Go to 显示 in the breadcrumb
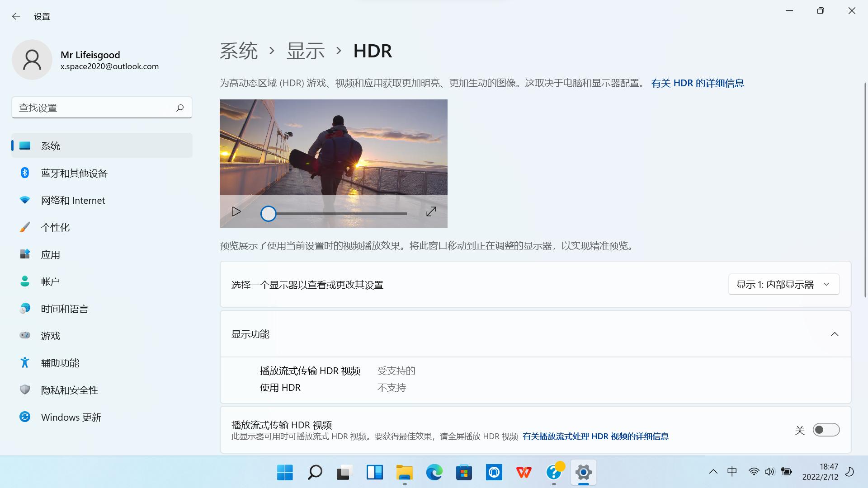Viewport: 868px width, 488px height. pyautogui.click(x=305, y=51)
